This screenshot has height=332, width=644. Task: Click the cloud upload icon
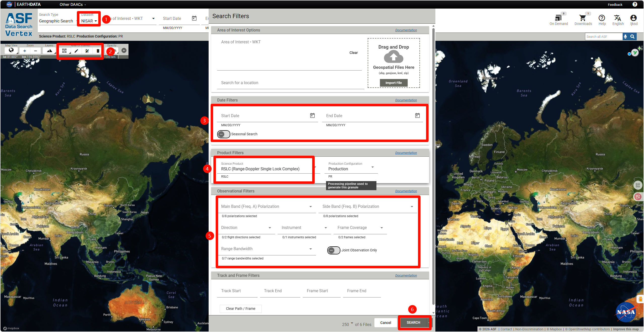[393, 56]
